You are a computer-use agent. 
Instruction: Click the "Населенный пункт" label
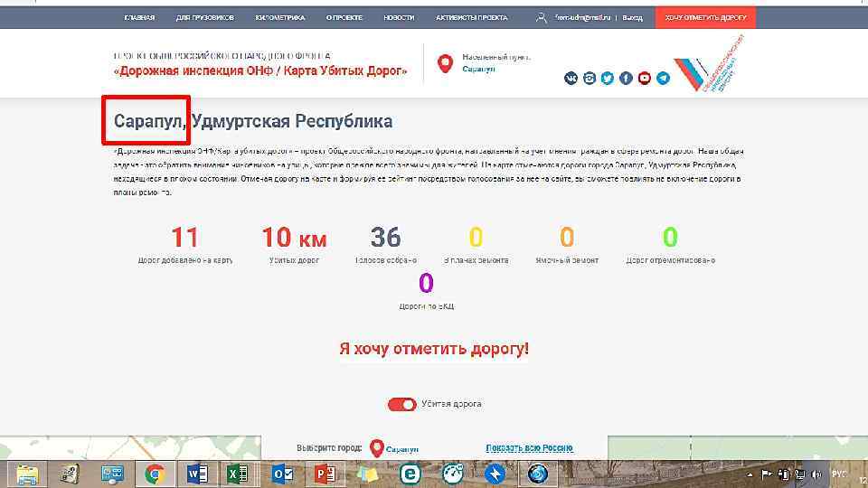tap(496, 57)
